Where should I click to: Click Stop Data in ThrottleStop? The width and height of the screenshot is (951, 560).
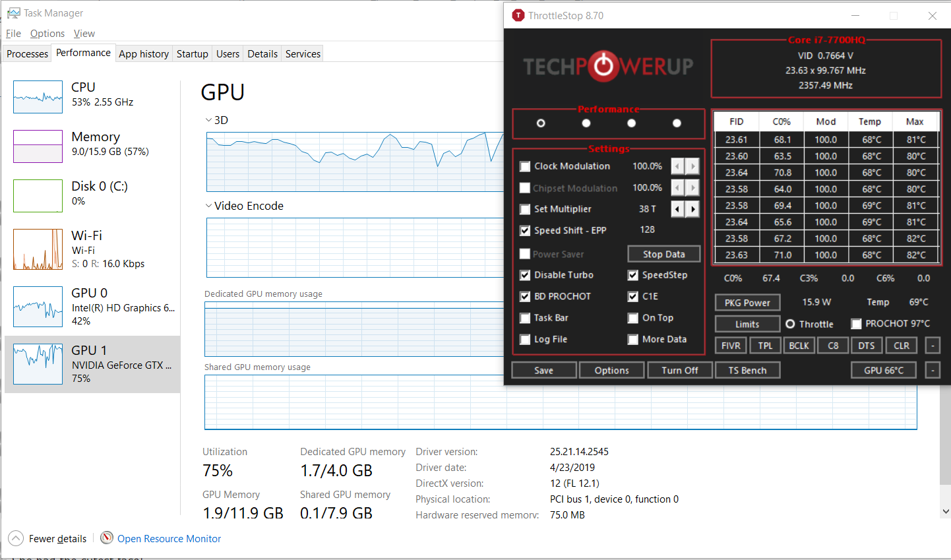point(664,254)
